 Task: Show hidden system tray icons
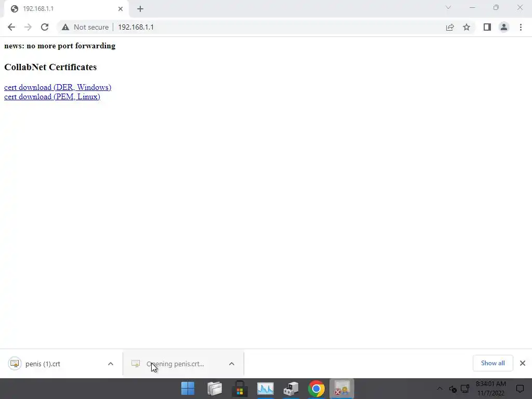[x=440, y=389]
